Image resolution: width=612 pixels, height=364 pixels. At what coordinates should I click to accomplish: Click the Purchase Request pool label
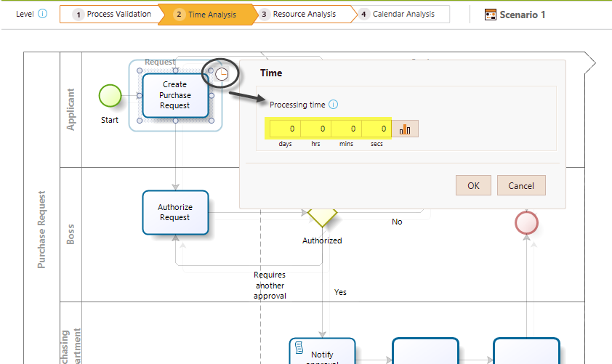41,230
